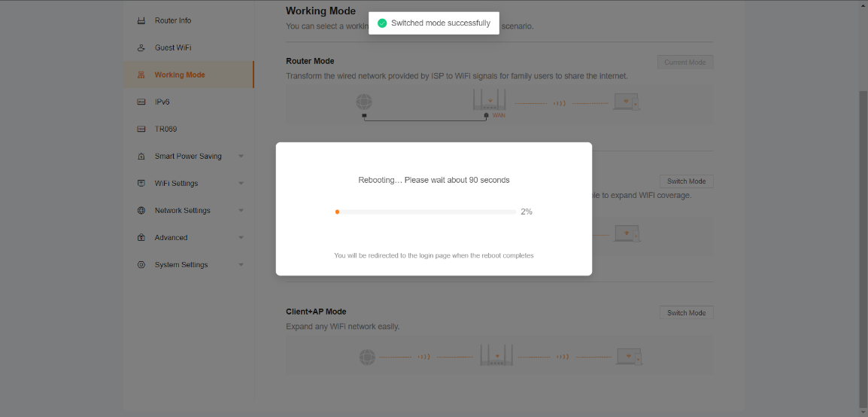This screenshot has height=417, width=868.
Task: Open the Guest WiFi menu item
Action: point(173,47)
